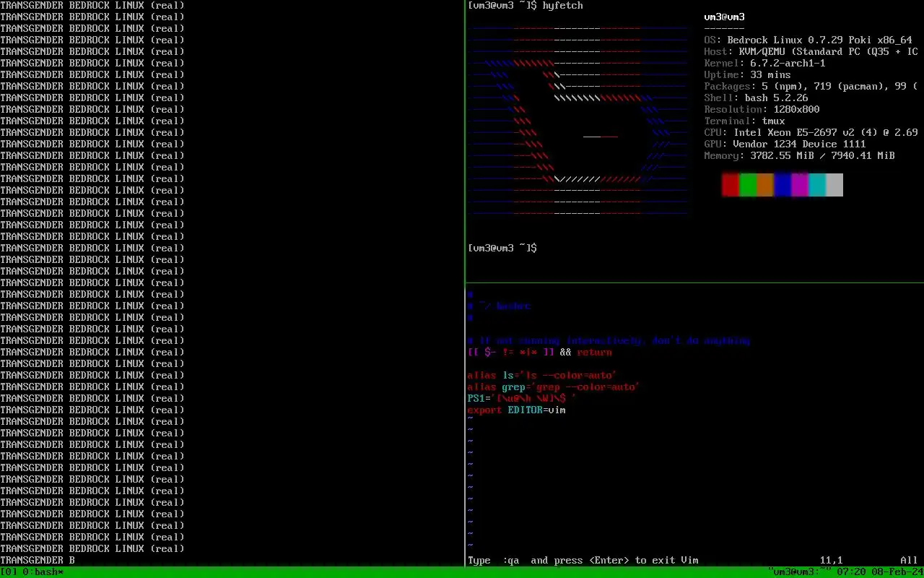
Task: Click the 'hyfetch' command on the top prompt
Action: tap(563, 6)
